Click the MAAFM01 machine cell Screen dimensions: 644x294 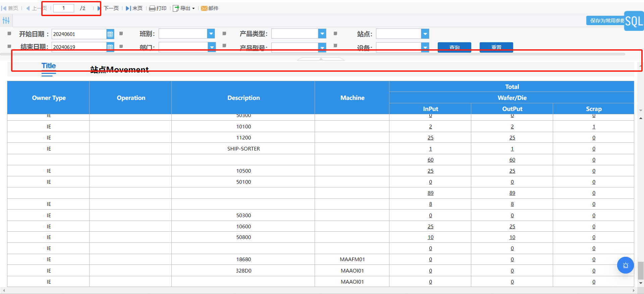(352, 259)
